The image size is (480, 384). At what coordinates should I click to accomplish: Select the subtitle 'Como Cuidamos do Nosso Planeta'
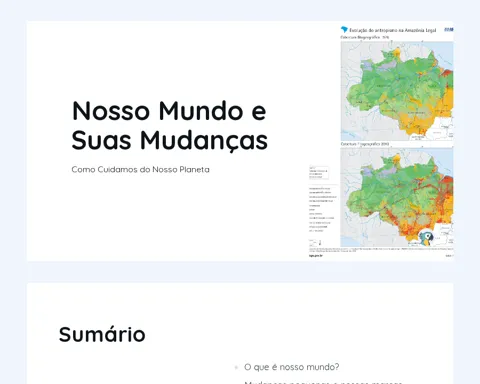[140, 169]
